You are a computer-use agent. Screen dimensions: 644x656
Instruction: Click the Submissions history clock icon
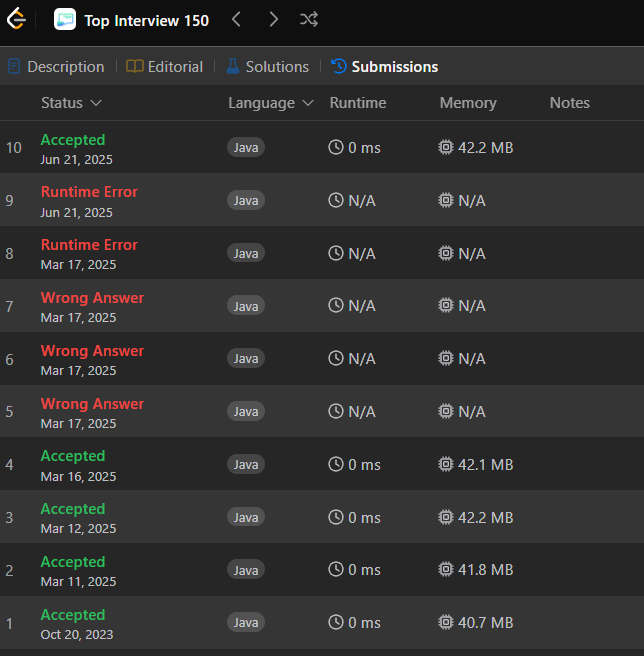coord(339,67)
